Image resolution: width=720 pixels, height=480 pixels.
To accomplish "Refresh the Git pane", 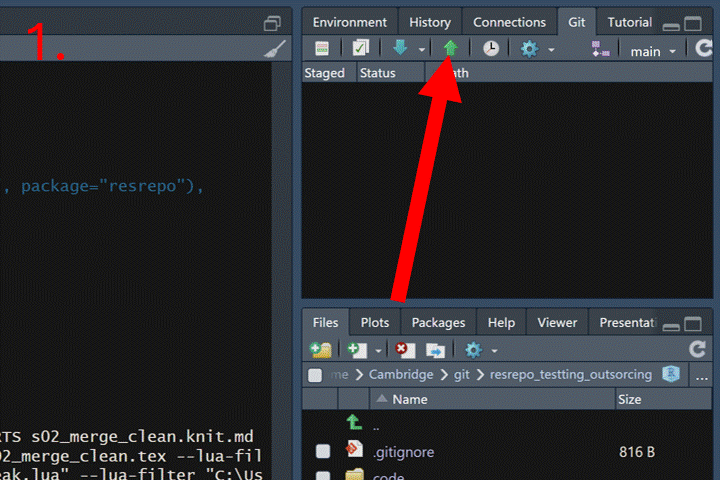I will [x=703, y=48].
